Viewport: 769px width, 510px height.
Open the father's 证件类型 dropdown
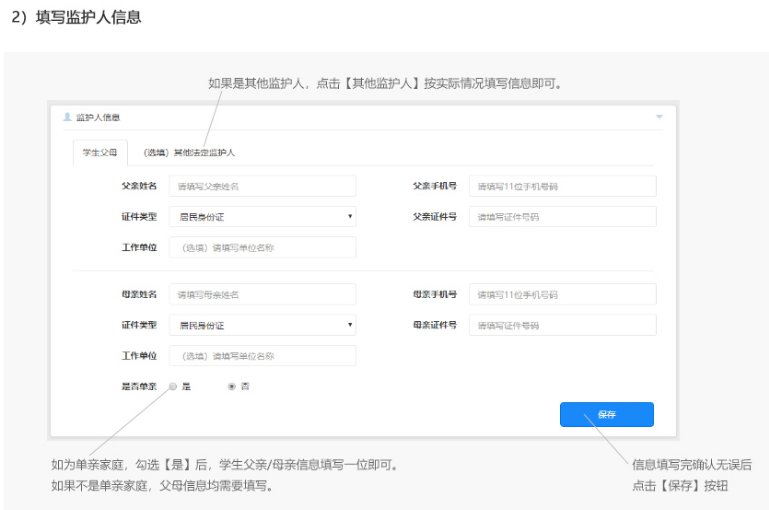click(262, 216)
